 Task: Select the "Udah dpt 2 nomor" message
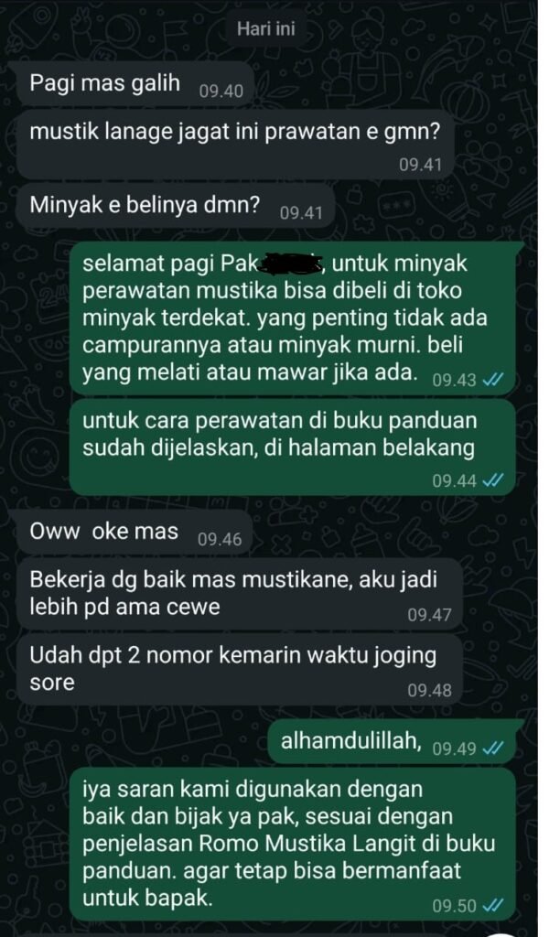tap(240, 669)
